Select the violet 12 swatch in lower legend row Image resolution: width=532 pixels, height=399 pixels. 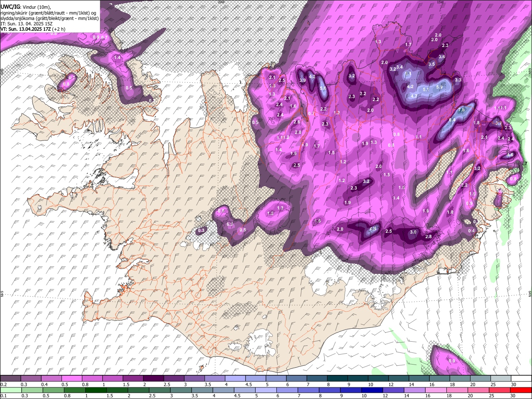point(394,390)
